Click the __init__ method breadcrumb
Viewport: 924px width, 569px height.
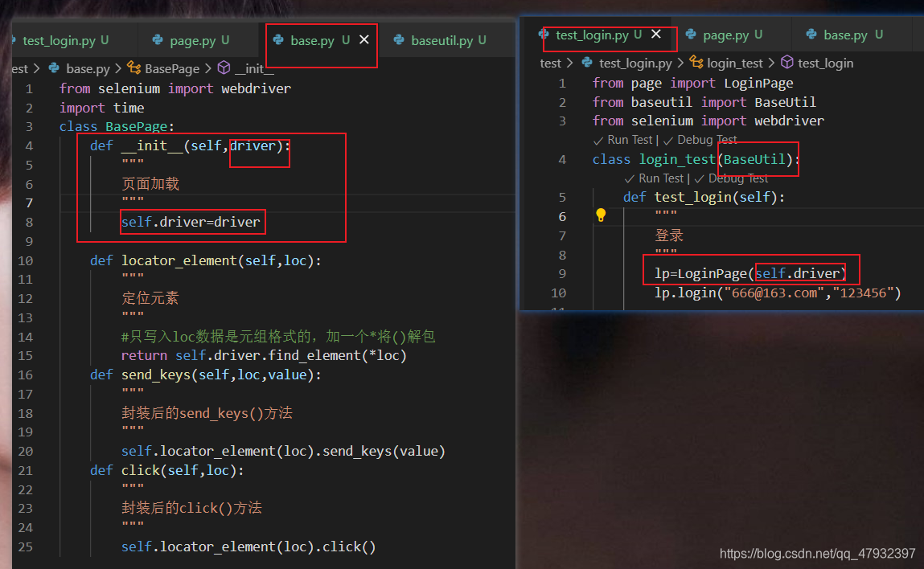(255, 69)
